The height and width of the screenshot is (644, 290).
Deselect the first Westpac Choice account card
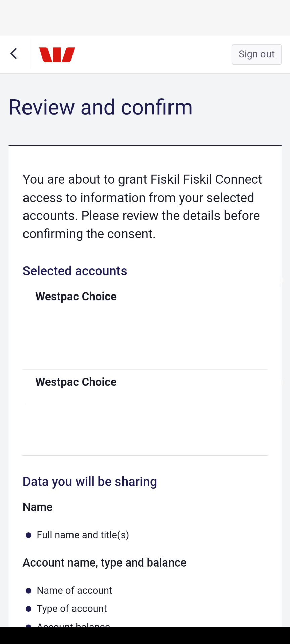coord(76,297)
